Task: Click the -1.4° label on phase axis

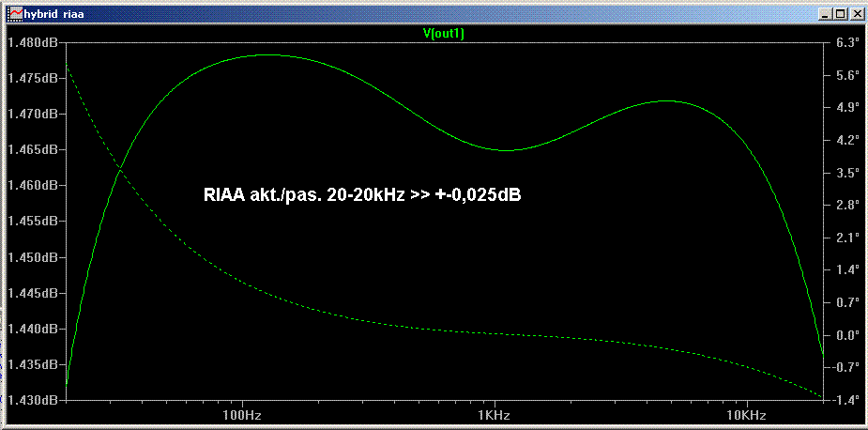Action: 847,401
